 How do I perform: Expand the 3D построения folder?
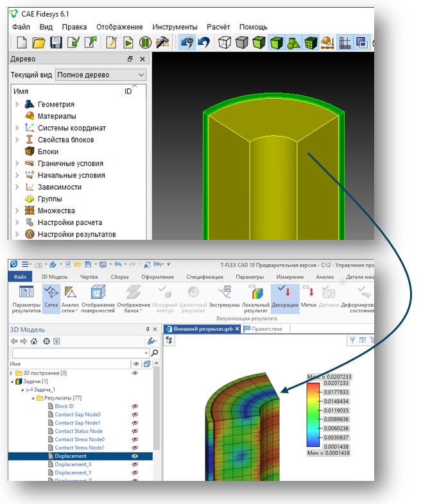tap(12, 373)
